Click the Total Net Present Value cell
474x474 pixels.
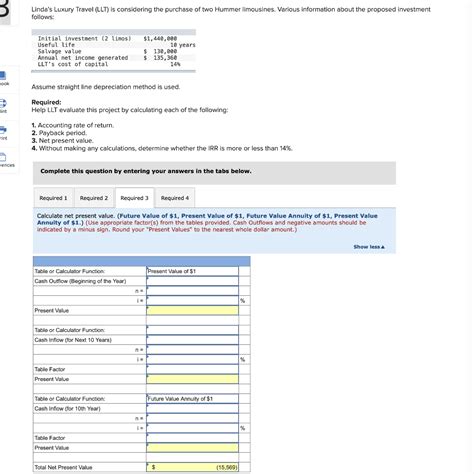(192, 467)
